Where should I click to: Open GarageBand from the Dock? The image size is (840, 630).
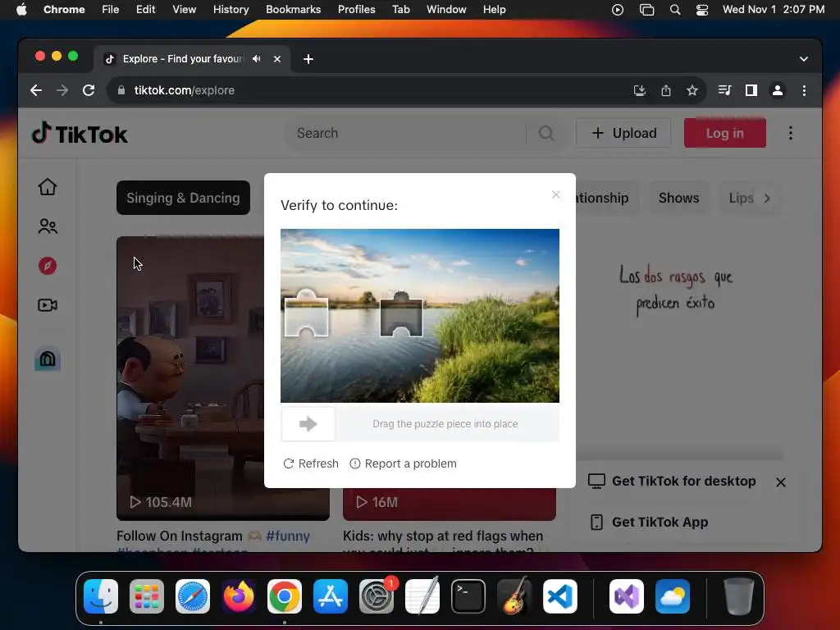pyautogui.click(x=514, y=596)
